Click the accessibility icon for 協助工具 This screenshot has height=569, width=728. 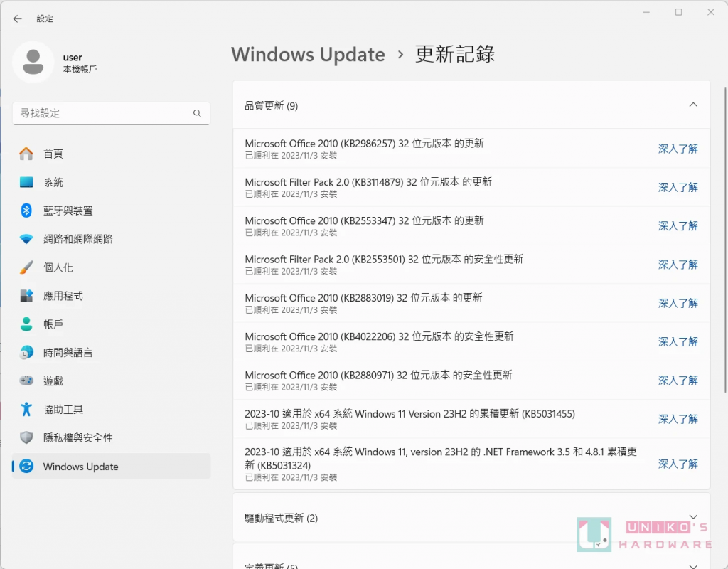26,409
